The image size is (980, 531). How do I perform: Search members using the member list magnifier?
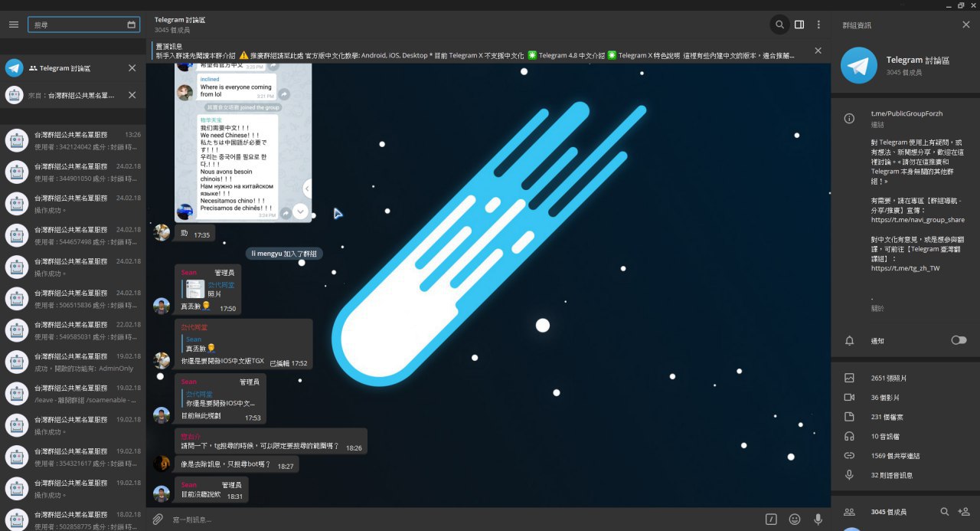click(945, 512)
